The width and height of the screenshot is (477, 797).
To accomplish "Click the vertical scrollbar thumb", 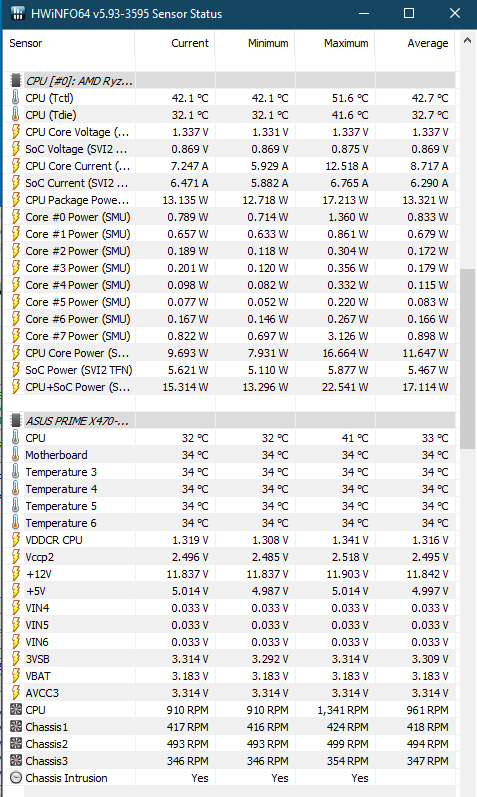I will coord(467,358).
